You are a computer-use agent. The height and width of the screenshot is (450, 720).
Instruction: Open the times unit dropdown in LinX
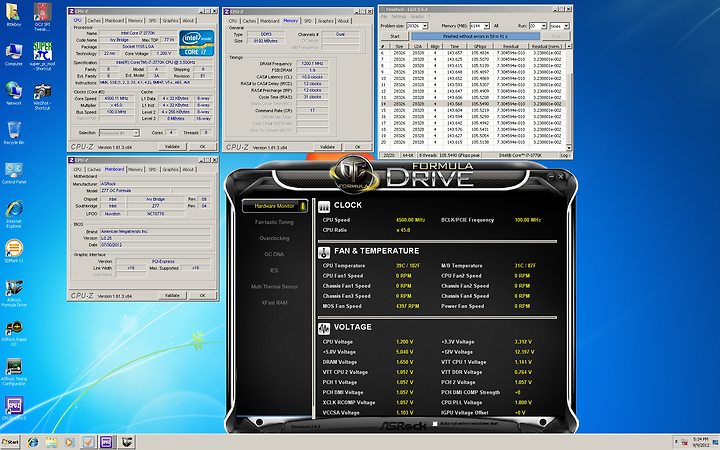[x=566, y=26]
